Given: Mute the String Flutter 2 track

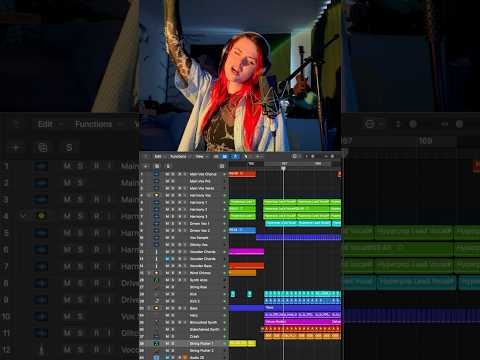Looking at the screenshot, I should click(x=168, y=350).
